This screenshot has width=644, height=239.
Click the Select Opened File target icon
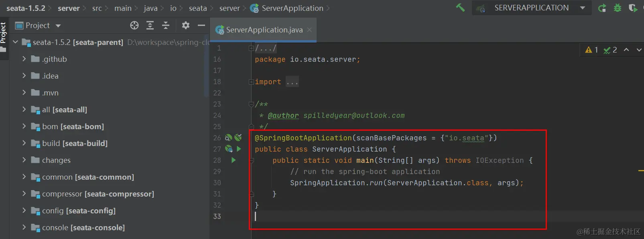pos(134,25)
